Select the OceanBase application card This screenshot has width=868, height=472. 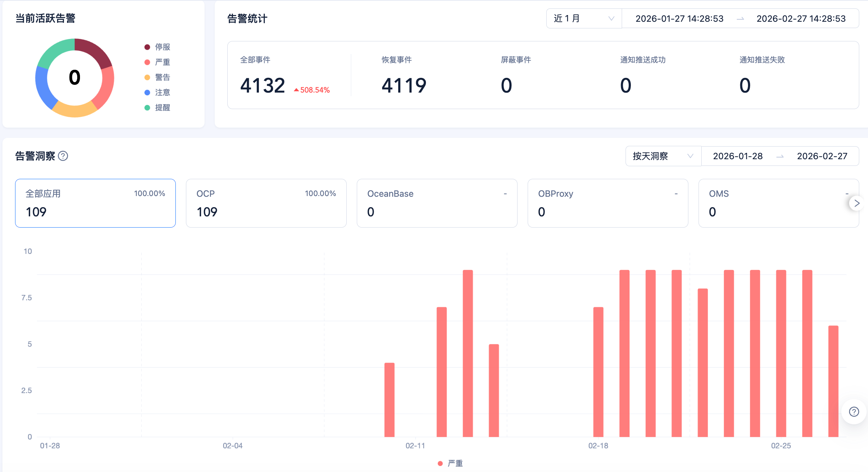[437, 203]
